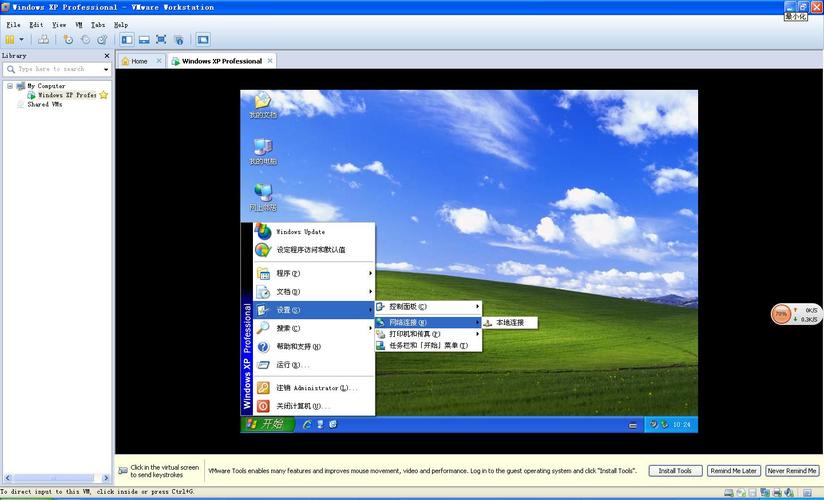Open the power options dropdown arrow
The image size is (824, 500).
point(22,39)
